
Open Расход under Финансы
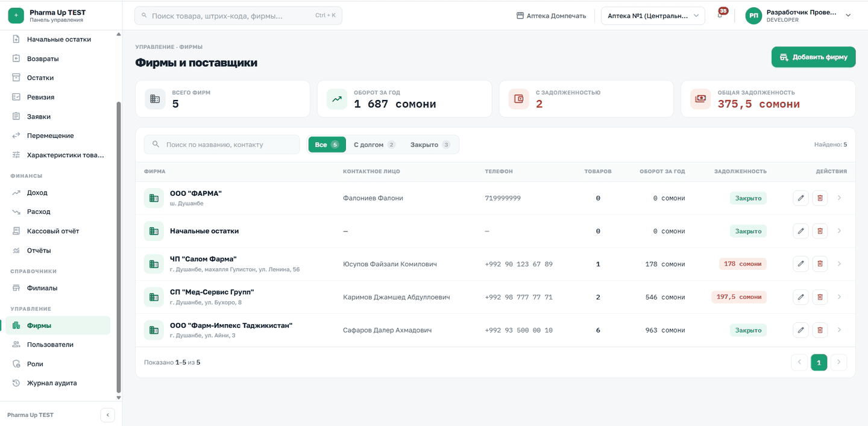[58, 211]
